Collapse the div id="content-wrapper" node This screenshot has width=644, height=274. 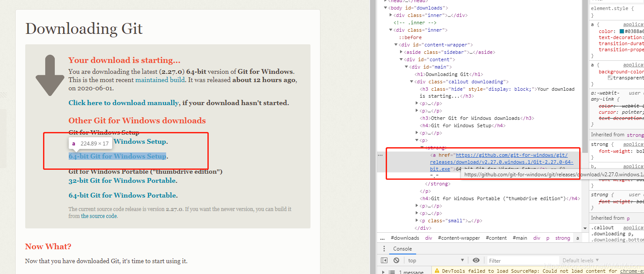click(396, 45)
